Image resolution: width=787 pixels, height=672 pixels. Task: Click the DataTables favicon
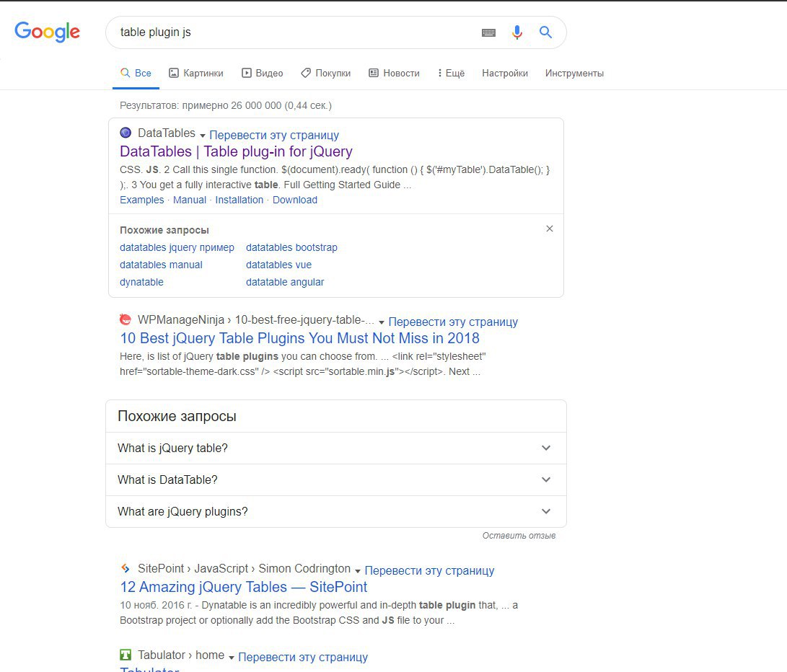(126, 133)
